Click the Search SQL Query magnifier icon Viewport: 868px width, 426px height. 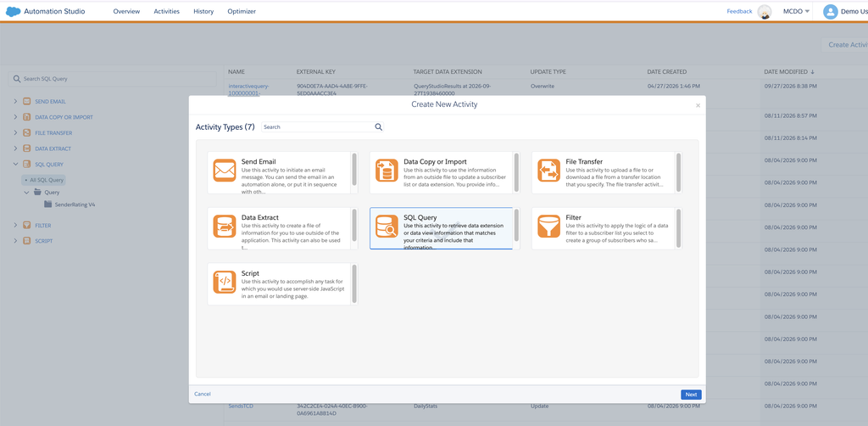click(17, 79)
